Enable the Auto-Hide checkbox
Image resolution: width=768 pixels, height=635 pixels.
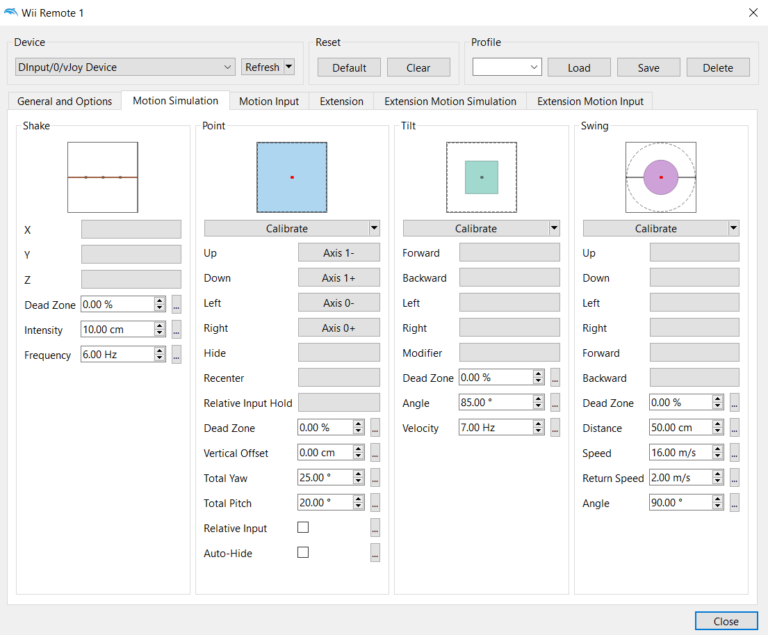click(303, 552)
